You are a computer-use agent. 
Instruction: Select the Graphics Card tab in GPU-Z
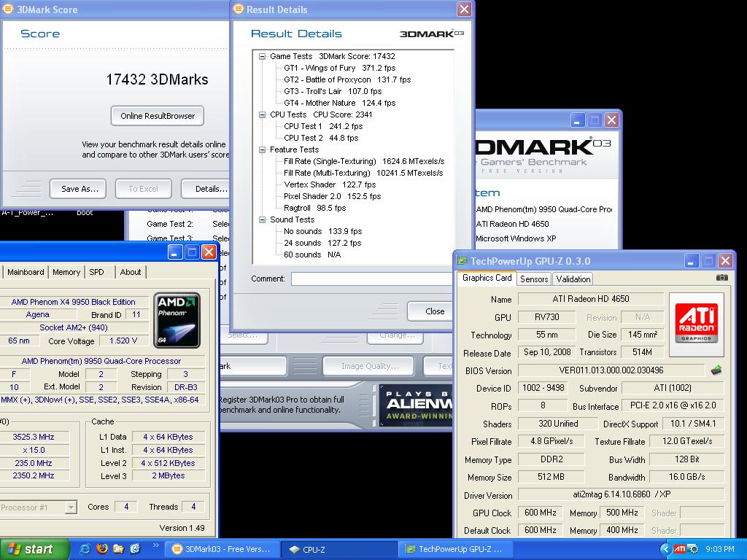(487, 278)
